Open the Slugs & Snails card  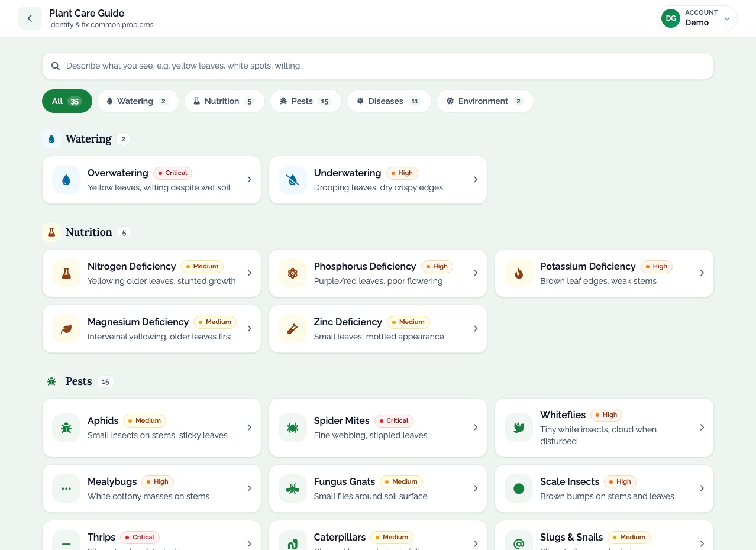604,535
